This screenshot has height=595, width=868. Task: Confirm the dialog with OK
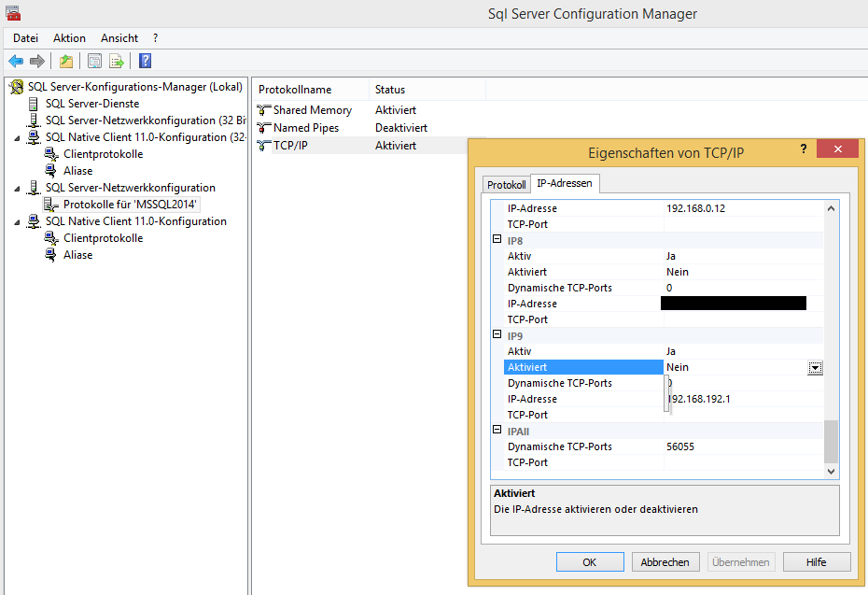click(x=590, y=561)
